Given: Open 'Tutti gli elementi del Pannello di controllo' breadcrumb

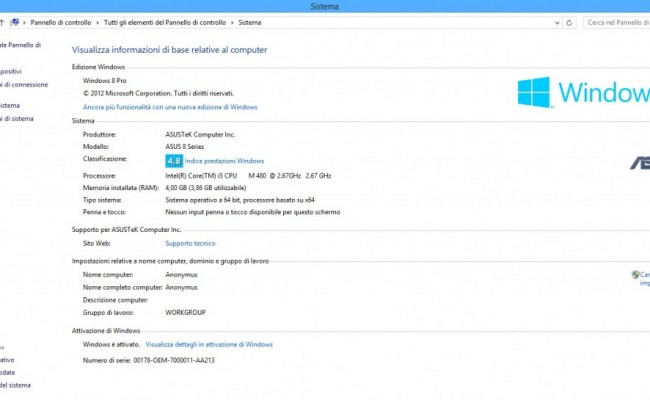Looking at the screenshot, I should (165, 22).
